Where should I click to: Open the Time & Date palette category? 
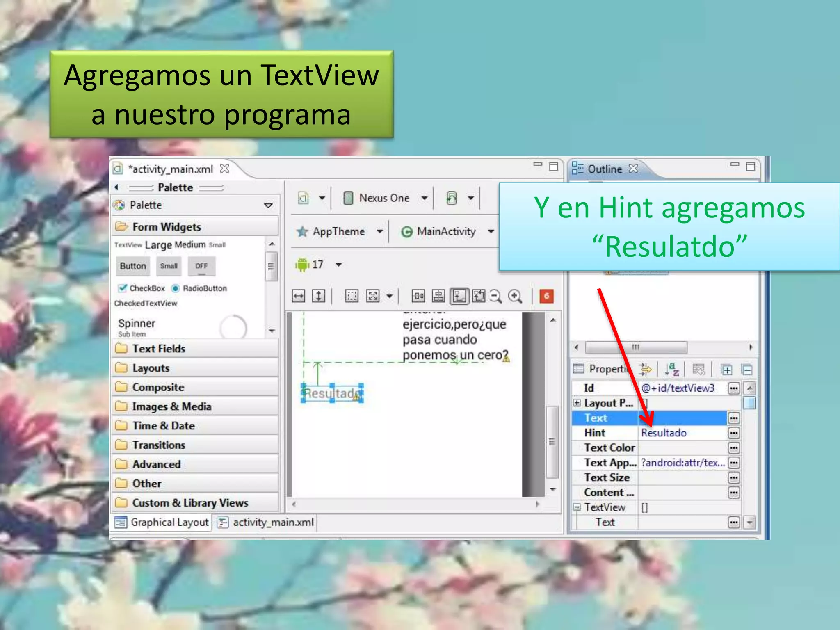195,426
